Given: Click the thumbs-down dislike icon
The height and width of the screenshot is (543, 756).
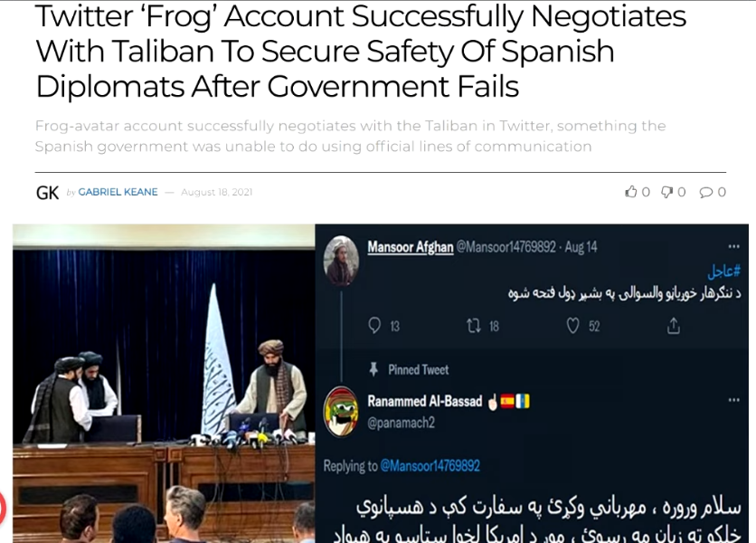Looking at the screenshot, I should coord(666,192).
